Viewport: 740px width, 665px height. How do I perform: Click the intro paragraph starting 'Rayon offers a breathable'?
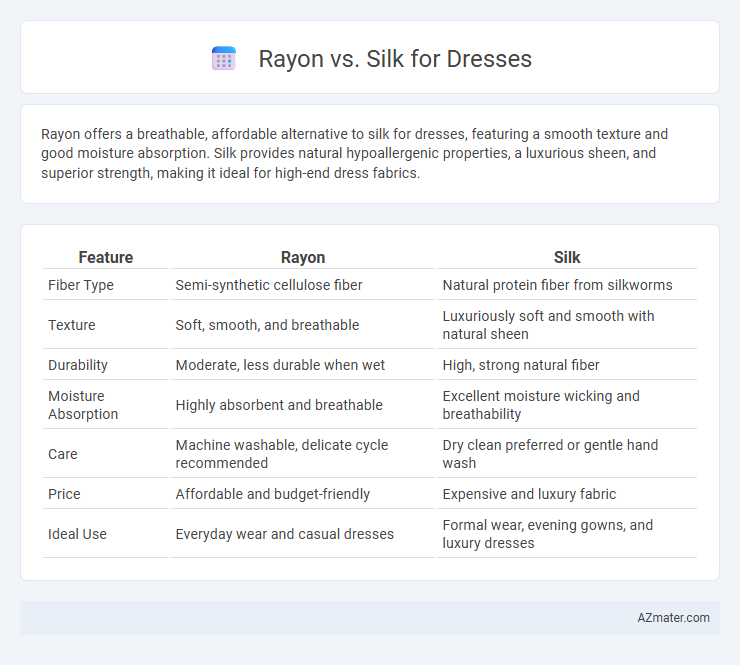pos(354,153)
